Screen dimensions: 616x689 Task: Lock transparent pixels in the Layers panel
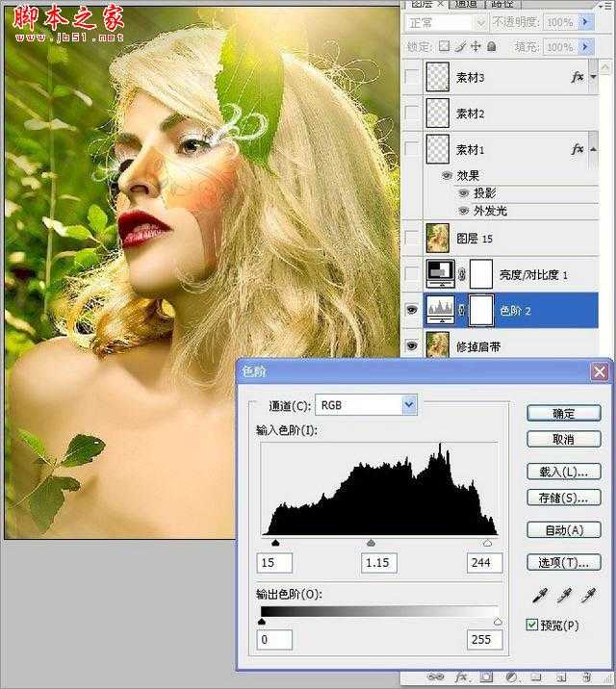[x=445, y=46]
